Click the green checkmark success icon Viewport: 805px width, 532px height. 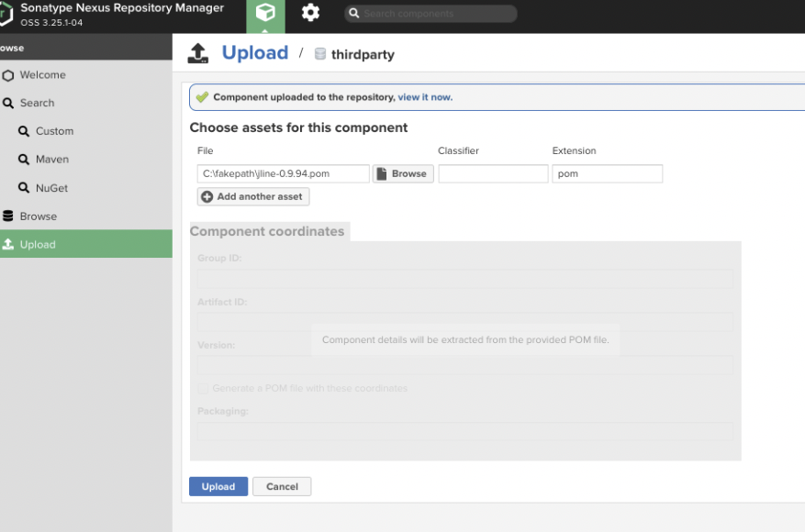[202, 97]
